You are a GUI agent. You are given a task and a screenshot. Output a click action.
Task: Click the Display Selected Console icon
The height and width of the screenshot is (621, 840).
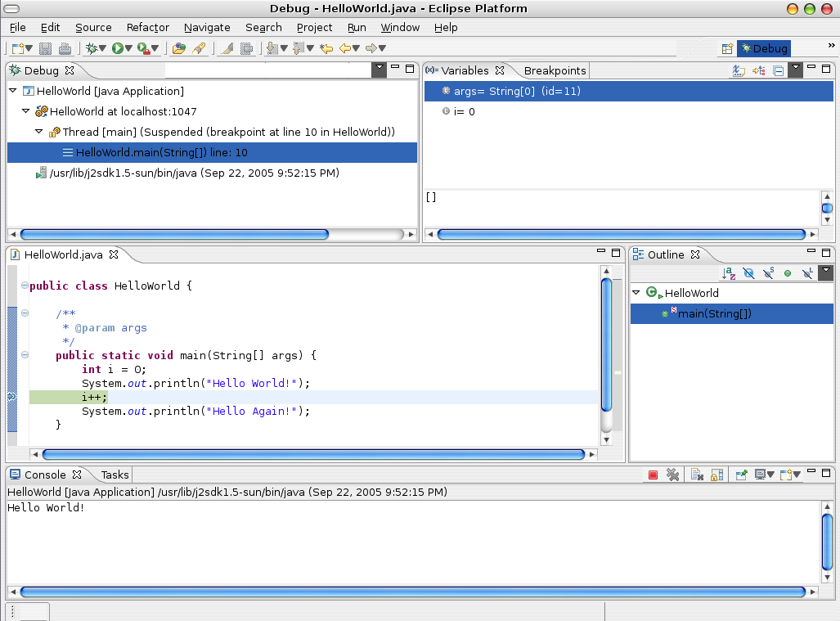[x=760, y=475]
